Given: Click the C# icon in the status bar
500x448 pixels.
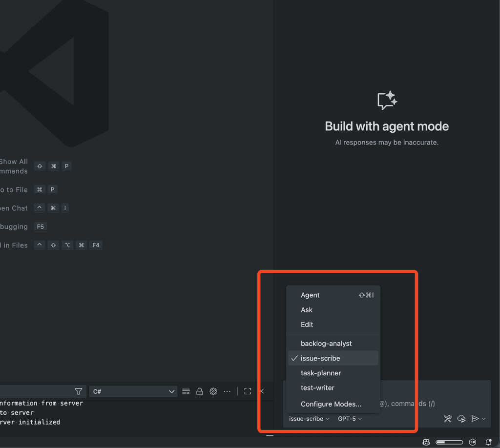Looking at the screenshot, I should tap(472, 442).
